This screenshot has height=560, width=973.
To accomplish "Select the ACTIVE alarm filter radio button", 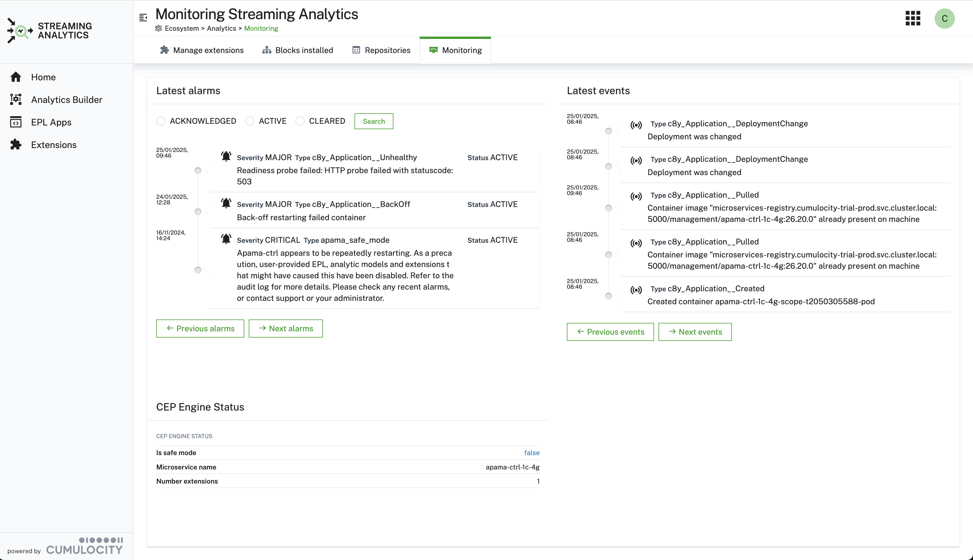I will [250, 121].
